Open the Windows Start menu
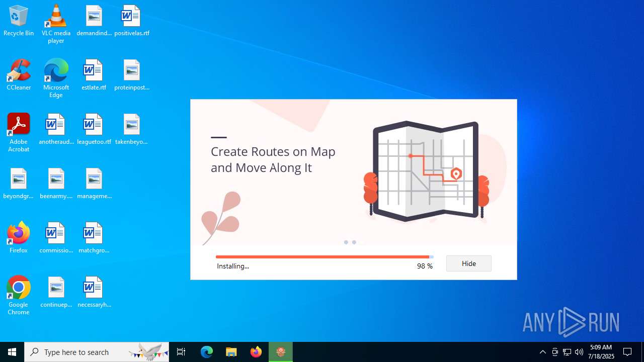Image resolution: width=644 pixels, height=362 pixels. coord(12,352)
